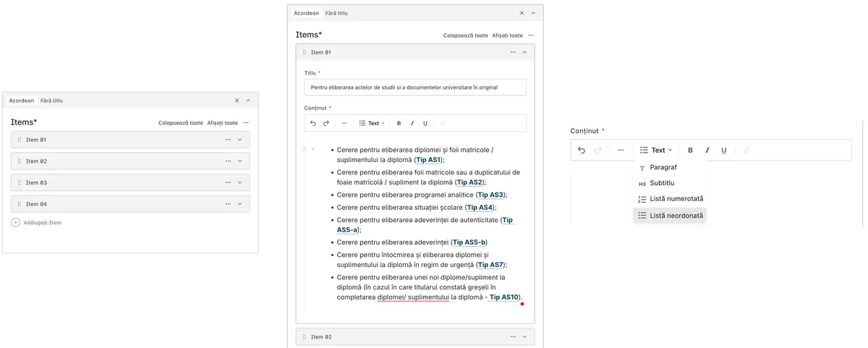Expand Item 03 in the left accordion
The width and height of the screenshot is (868, 348).
[x=239, y=182]
